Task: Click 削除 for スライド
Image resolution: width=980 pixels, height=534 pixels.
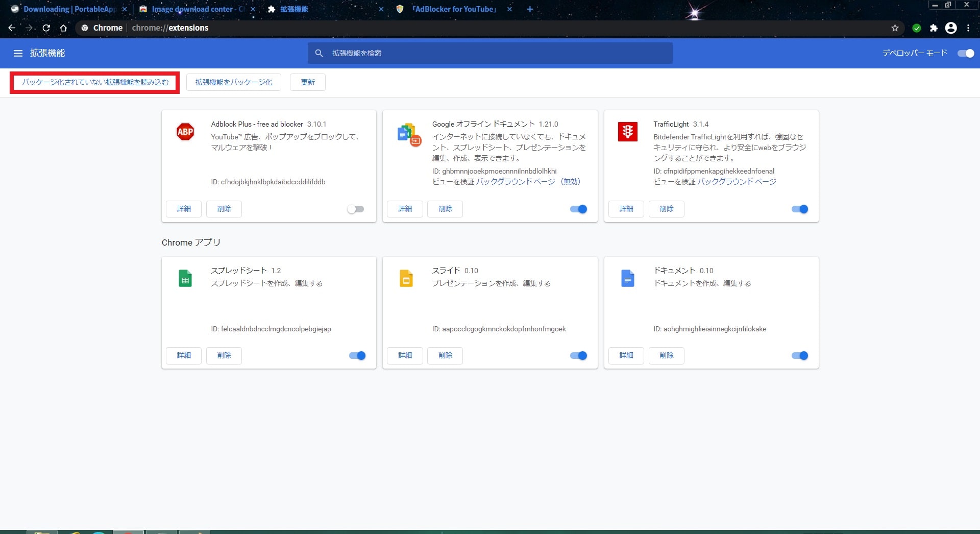Action: [445, 355]
